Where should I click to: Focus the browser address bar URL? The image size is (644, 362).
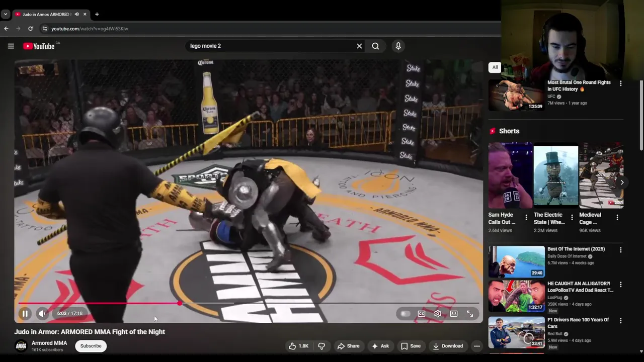coord(90,29)
